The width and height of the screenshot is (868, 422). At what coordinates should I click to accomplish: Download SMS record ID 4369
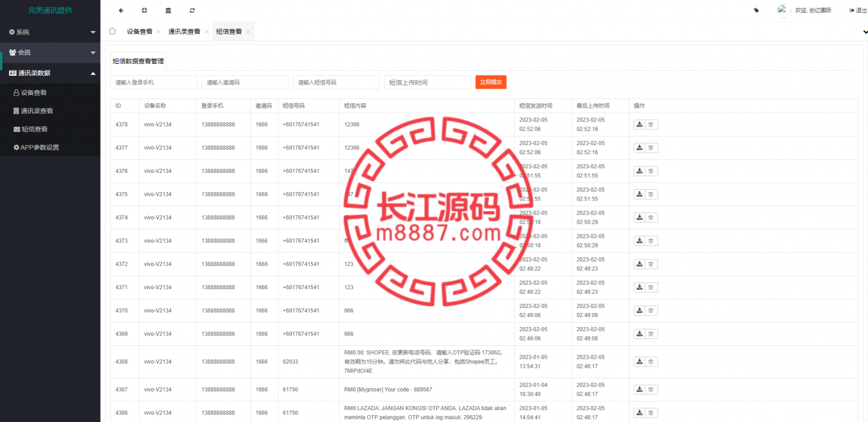(x=640, y=334)
